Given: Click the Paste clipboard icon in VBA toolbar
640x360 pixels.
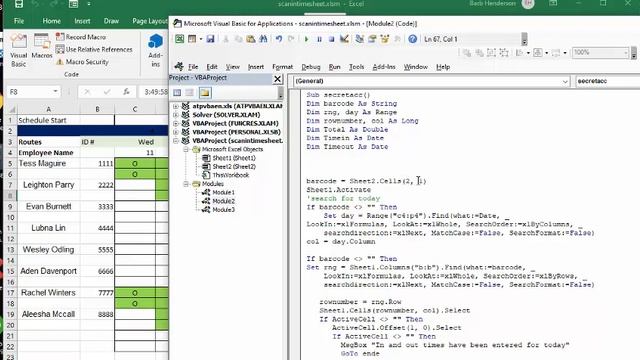Looking at the screenshot, I should [251, 39].
